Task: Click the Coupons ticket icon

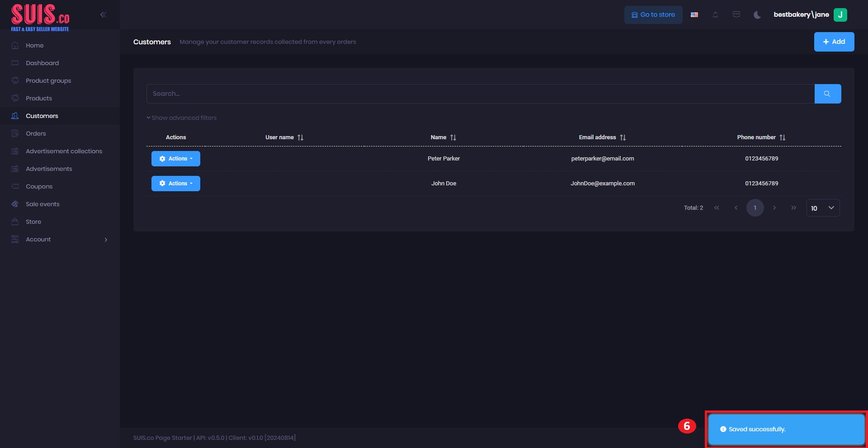Action: pos(15,186)
